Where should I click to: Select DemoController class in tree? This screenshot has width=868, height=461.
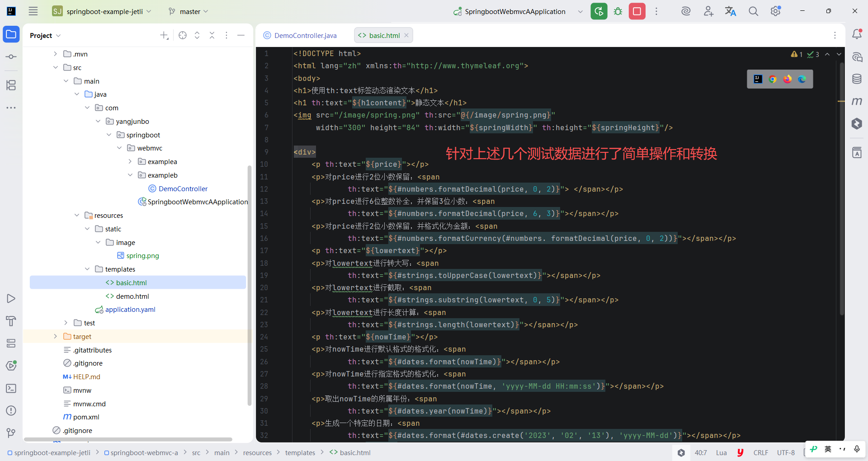pyautogui.click(x=183, y=188)
